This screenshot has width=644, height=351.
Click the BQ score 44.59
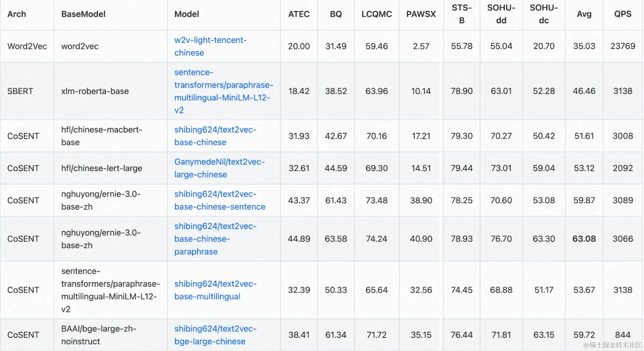336,168
